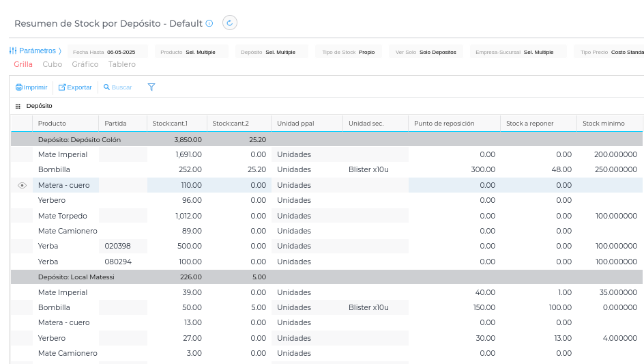
Task: Select the Depósito: Local Matessi group row
Action: click(x=76, y=277)
